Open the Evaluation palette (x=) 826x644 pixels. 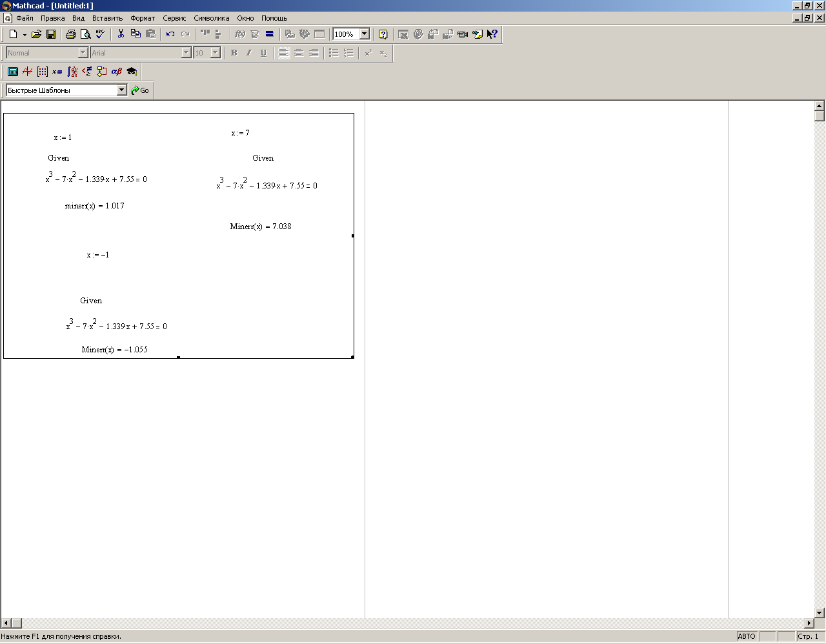point(57,72)
